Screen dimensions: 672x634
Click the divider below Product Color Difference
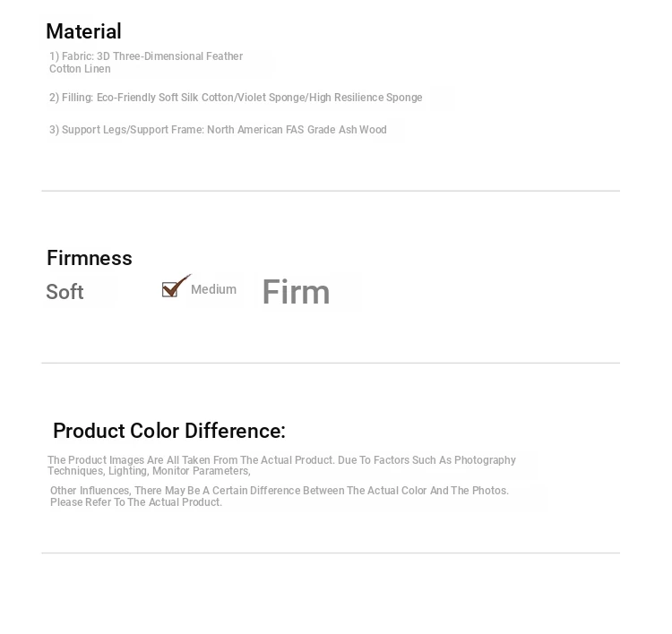[x=330, y=553]
